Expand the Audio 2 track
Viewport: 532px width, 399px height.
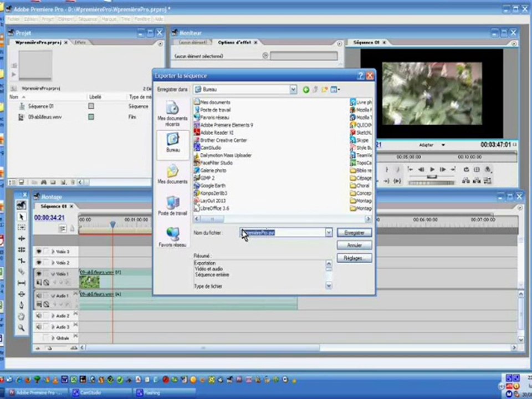[x=53, y=316]
